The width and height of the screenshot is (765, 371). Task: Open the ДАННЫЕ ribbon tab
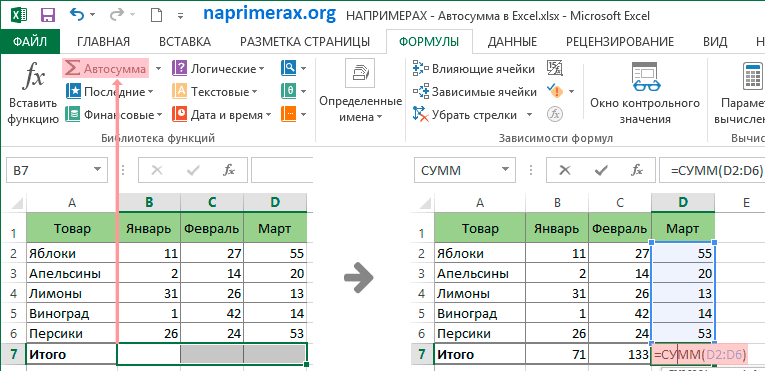pyautogui.click(x=512, y=41)
